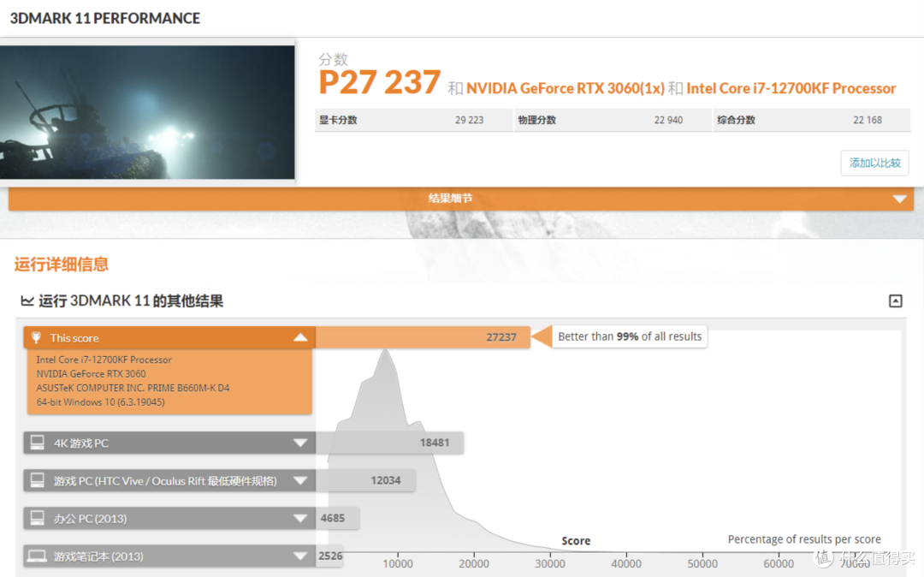Click the ASUSTeK COMPUTER INC. PRIME B660M-K D4 line
This screenshot has height=577, width=924.
[133, 388]
